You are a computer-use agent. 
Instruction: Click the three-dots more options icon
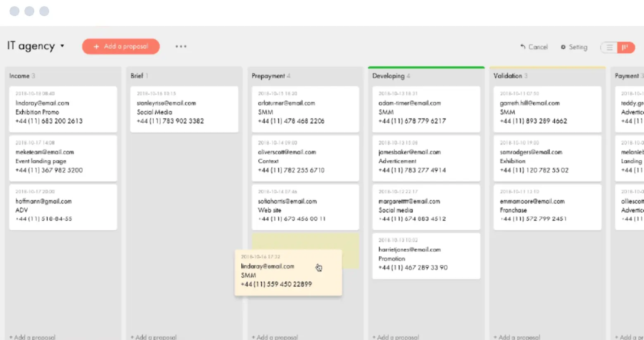(181, 47)
